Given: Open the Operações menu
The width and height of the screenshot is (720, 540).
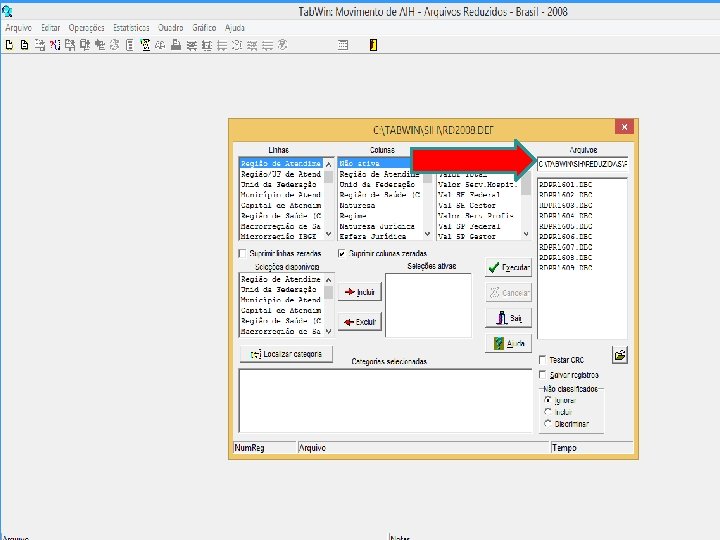Looking at the screenshot, I should (86, 28).
